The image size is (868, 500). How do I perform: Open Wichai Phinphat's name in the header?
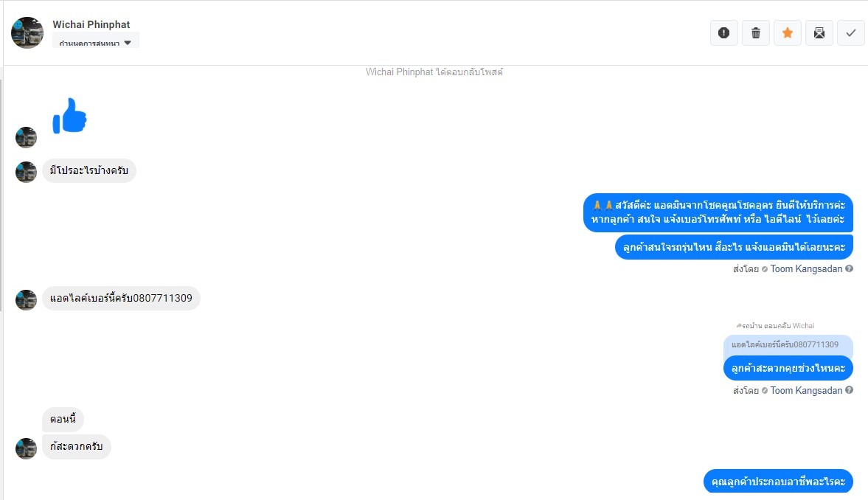coord(91,24)
